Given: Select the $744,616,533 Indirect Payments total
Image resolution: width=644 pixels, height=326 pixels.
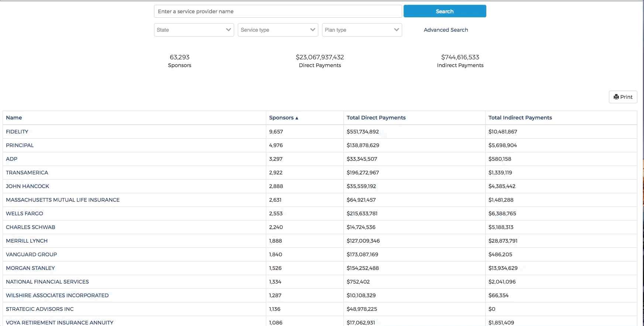Looking at the screenshot, I should pyautogui.click(x=460, y=57).
